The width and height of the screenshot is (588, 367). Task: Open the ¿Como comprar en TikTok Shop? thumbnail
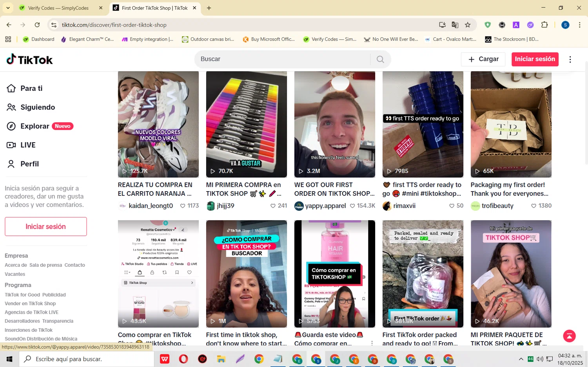pos(247,274)
